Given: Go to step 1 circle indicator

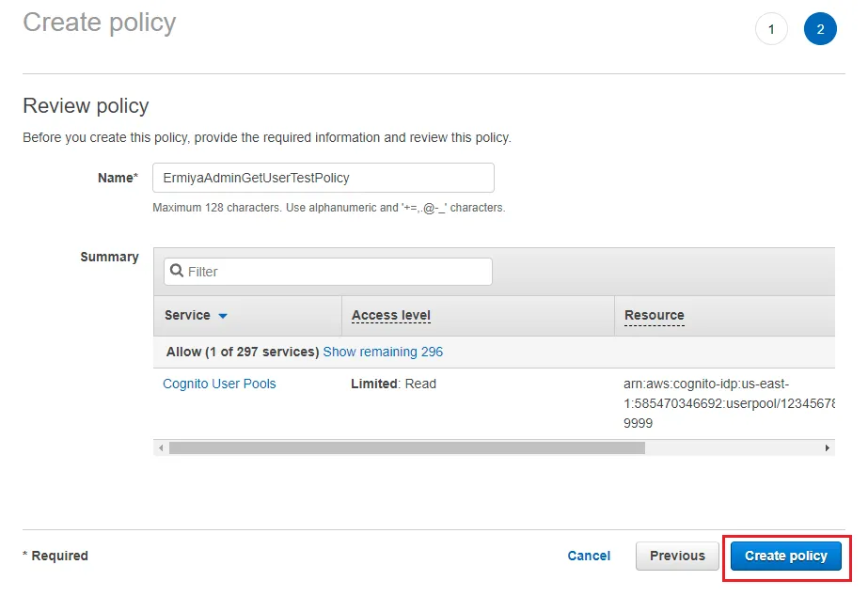Looking at the screenshot, I should tap(771, 29).
